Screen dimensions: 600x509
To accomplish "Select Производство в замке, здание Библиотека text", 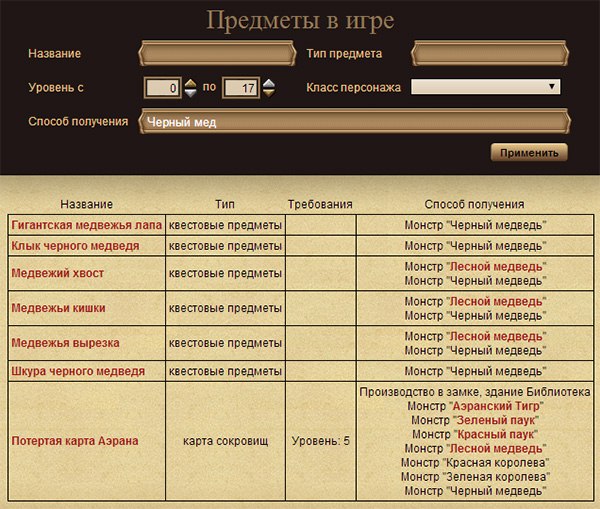I will point(475,392).
